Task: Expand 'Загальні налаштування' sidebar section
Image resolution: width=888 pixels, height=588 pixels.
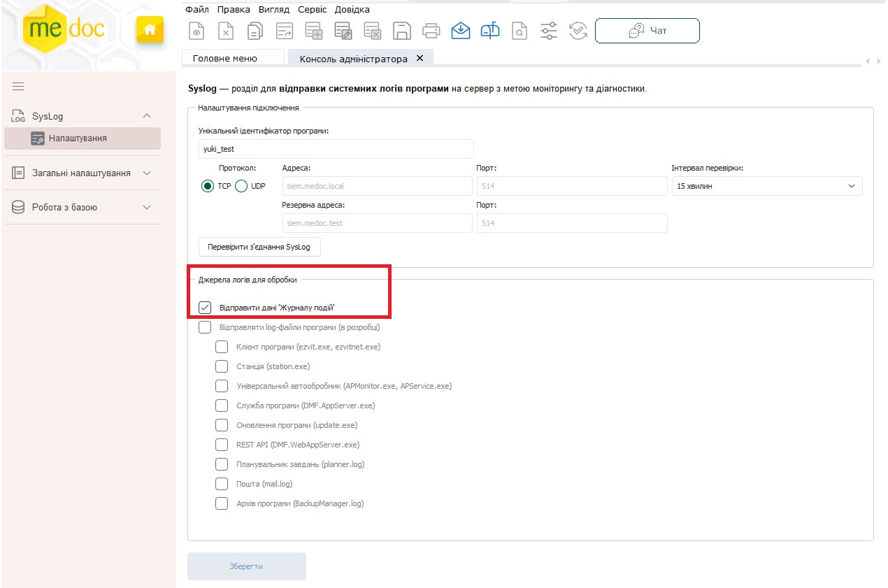Action: click(82, 173)
